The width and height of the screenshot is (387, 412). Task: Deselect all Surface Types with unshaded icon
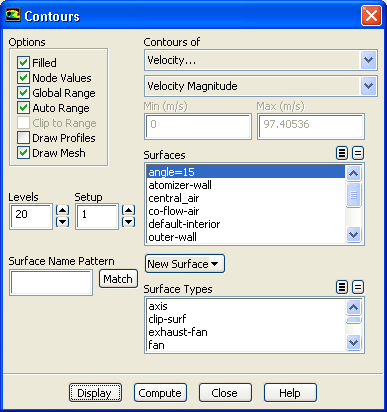coord(358,287)
